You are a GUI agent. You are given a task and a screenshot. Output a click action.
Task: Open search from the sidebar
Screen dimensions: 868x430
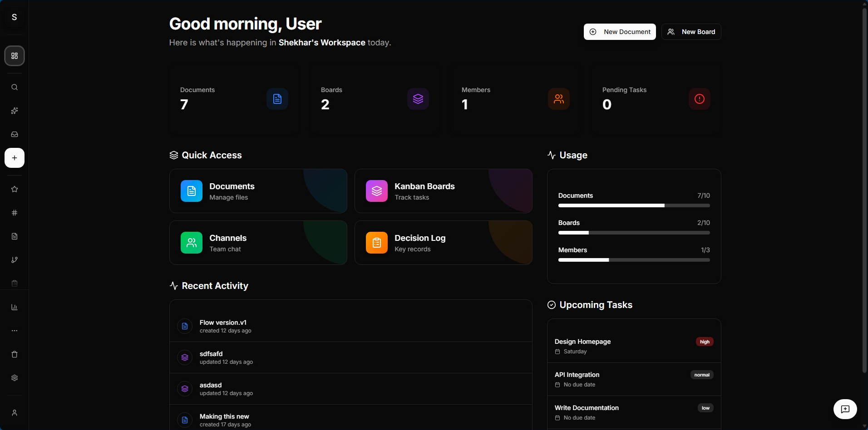point(14,87)
